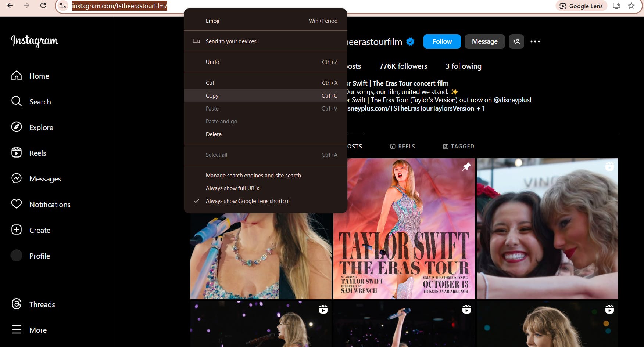Open the More hamburger menu
644x347 pixels.
point(29,330)
